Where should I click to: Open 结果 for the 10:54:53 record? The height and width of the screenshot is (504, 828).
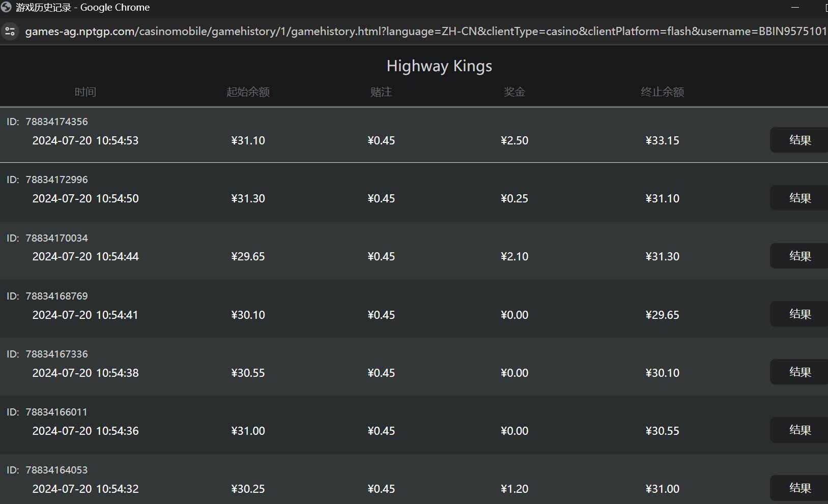[x=799, y=140]
